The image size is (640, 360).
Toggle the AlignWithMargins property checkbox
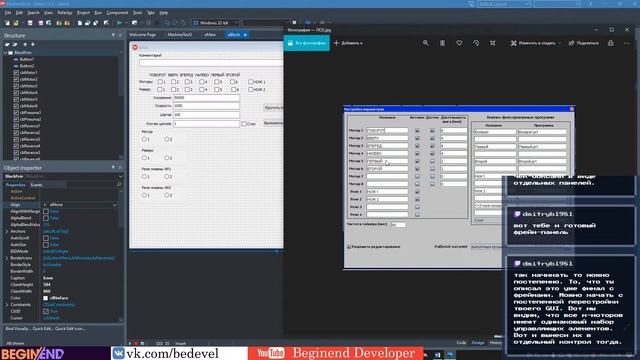46,211
